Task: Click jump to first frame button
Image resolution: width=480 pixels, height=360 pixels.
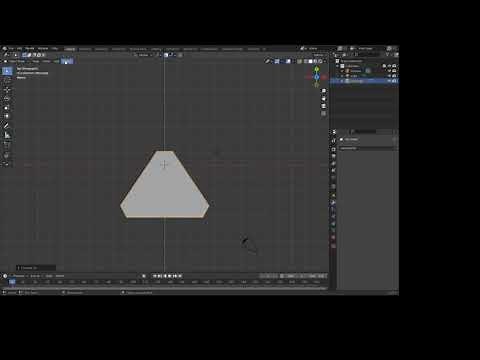Action: coord(155,276)
